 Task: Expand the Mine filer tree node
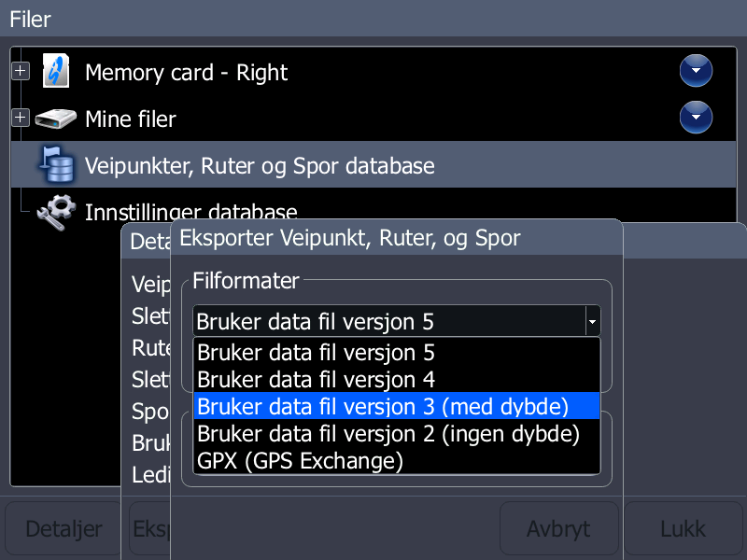tap(21, 118)
